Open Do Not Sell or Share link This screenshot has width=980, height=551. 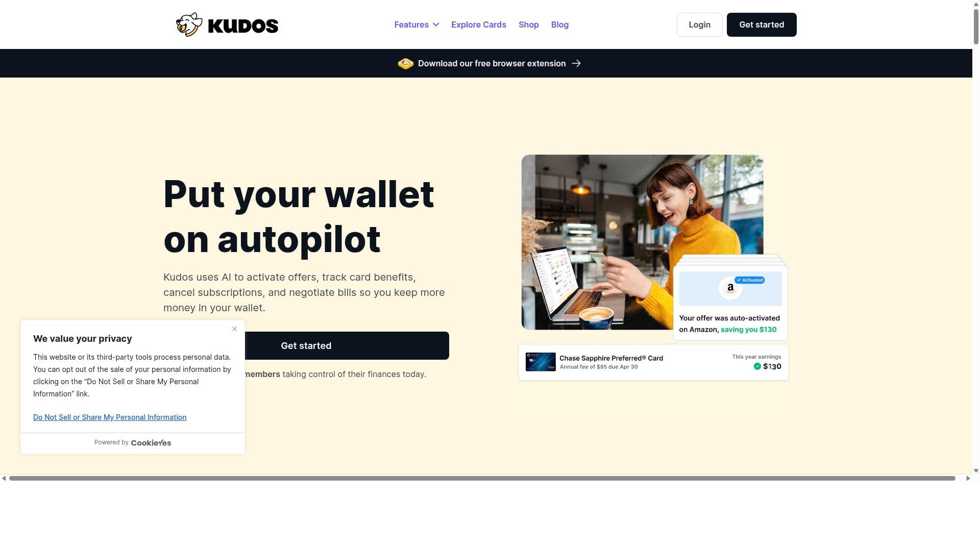point(110,417)
